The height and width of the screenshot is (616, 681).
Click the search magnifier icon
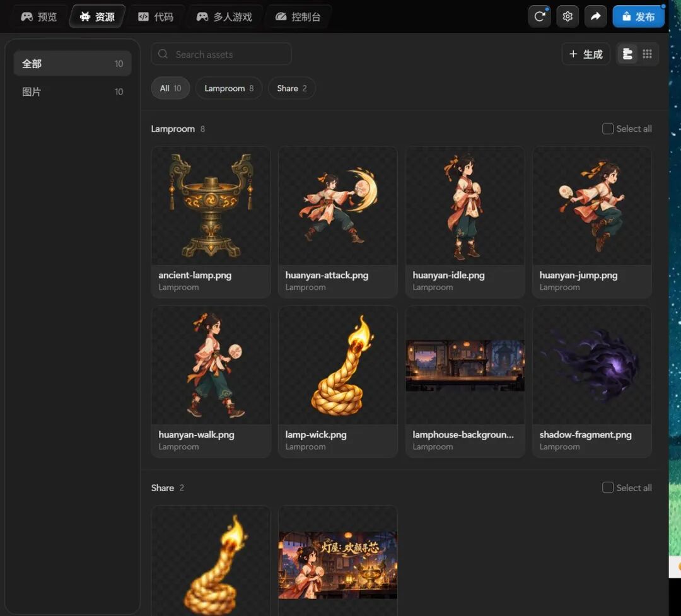point(163,54)
